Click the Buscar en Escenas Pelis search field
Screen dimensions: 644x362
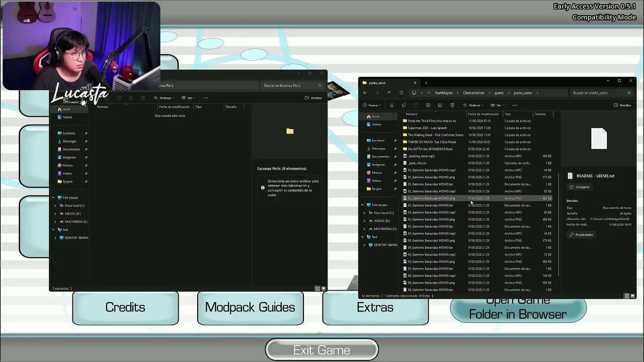point(292,85)
